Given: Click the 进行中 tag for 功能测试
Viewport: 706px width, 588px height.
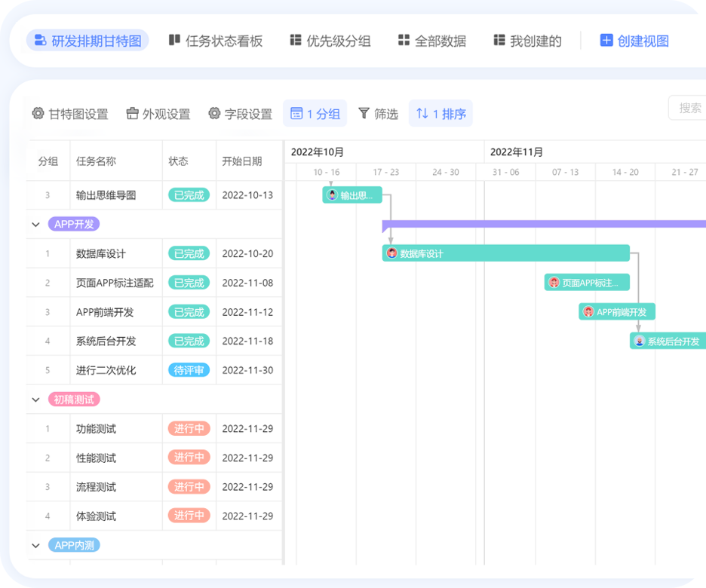Looking at the screenshot, I should [x=189, y=429].
